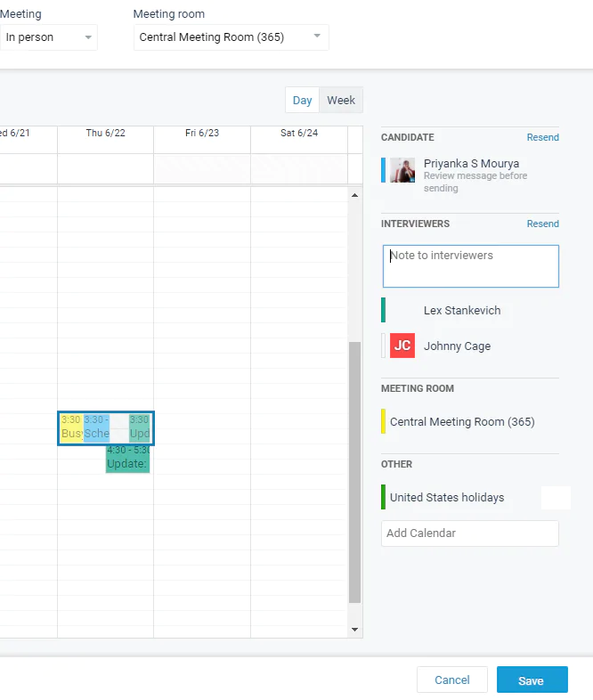593x700 pixels.
Task: Click calendar scroll up arrow
Action: [354, 196]
